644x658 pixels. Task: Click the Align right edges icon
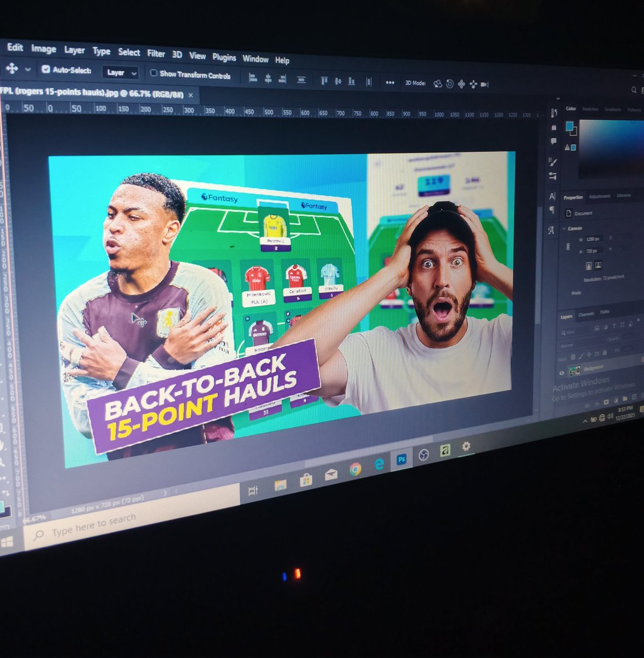click(282, 79)
